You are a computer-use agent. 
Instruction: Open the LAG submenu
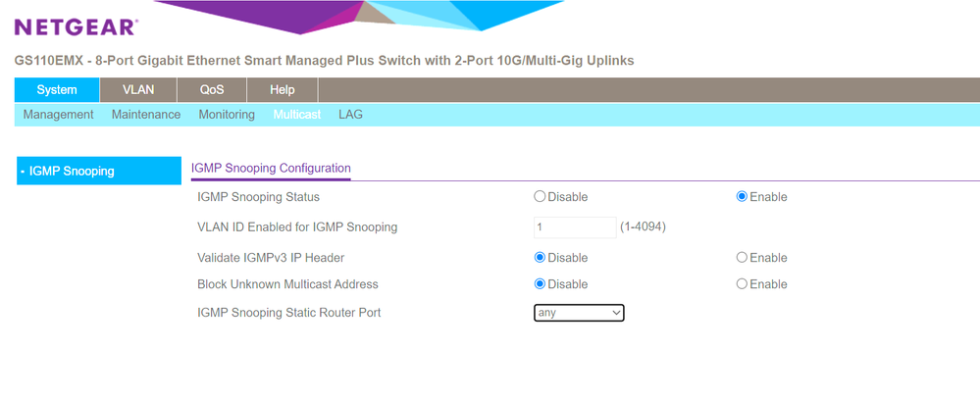(x=350, y=115)
